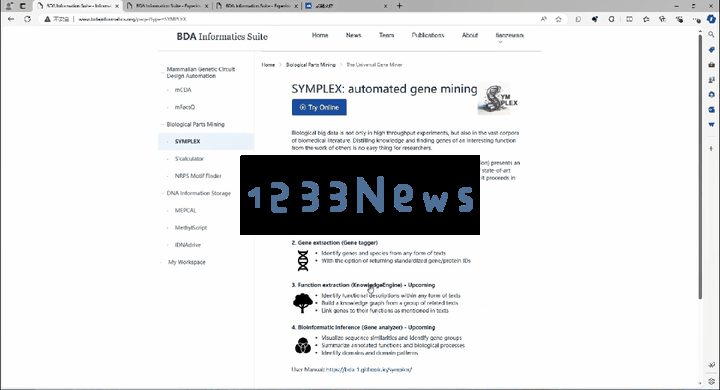
Task: Collapse the Biological Parts Mining section
Action: coord(163,124)
